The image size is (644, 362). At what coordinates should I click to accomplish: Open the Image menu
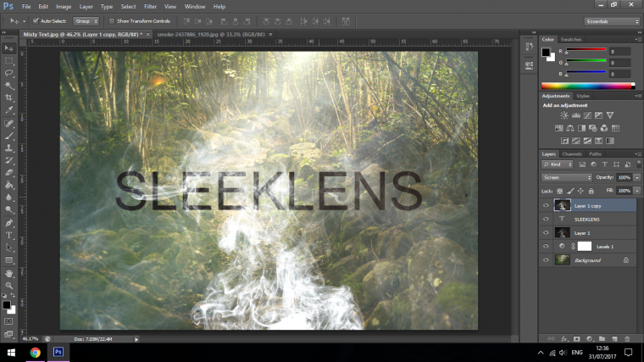click(64, 7)
